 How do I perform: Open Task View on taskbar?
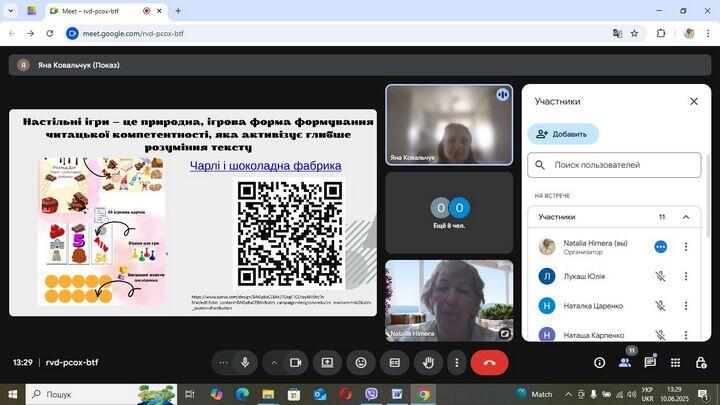tap(189, 394)
